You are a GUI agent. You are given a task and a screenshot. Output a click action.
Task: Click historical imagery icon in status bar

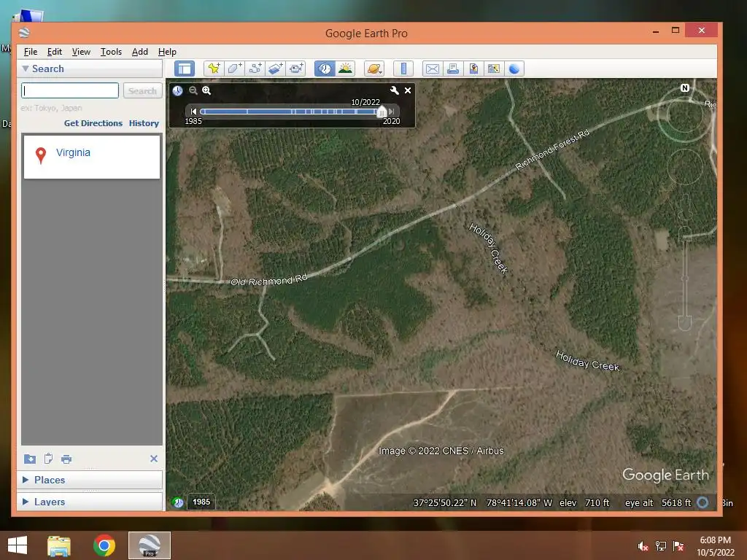[178, 502]
